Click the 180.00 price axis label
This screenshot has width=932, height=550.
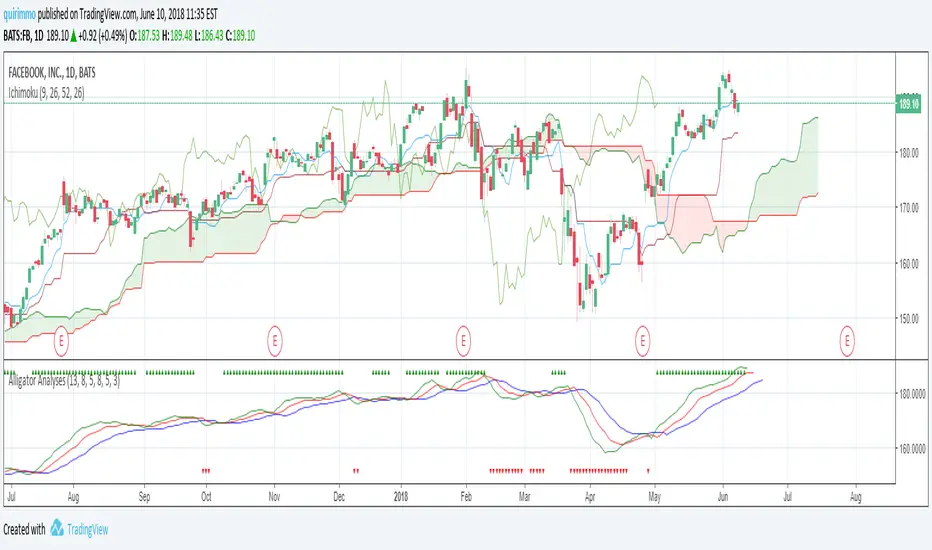coord(908,153)
